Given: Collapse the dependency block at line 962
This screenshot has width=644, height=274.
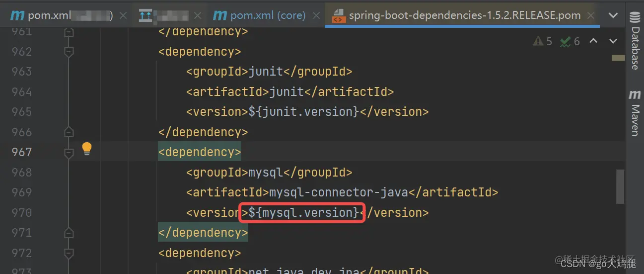Looking at the screenshot, I should (69, 52).
